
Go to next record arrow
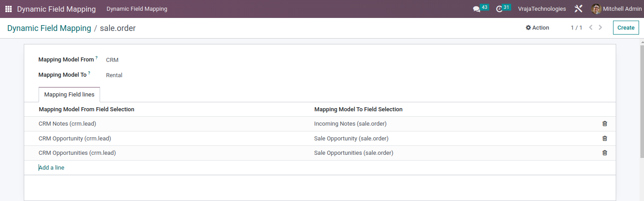(600, 28)
